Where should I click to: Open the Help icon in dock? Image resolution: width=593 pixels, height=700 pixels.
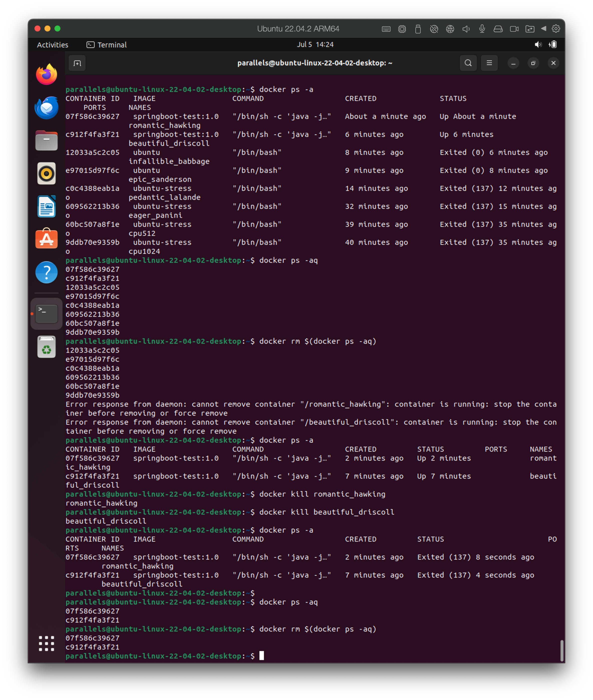[x=46, y=272]
